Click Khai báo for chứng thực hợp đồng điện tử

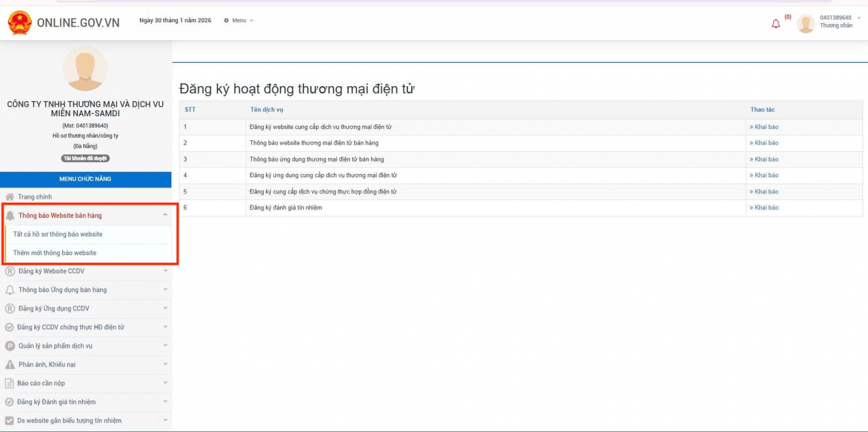(765, 191)
